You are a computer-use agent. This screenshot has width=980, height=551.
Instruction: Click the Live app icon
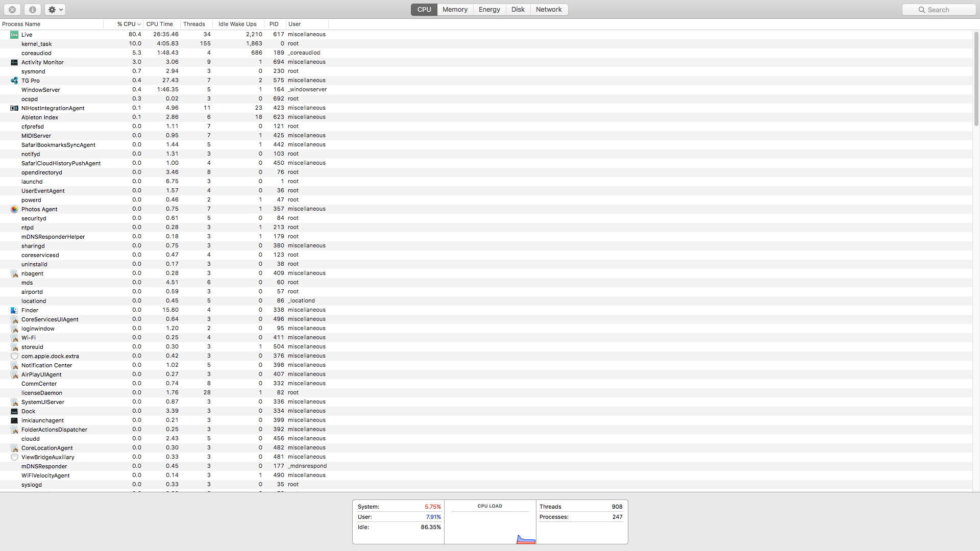[14, 35]
